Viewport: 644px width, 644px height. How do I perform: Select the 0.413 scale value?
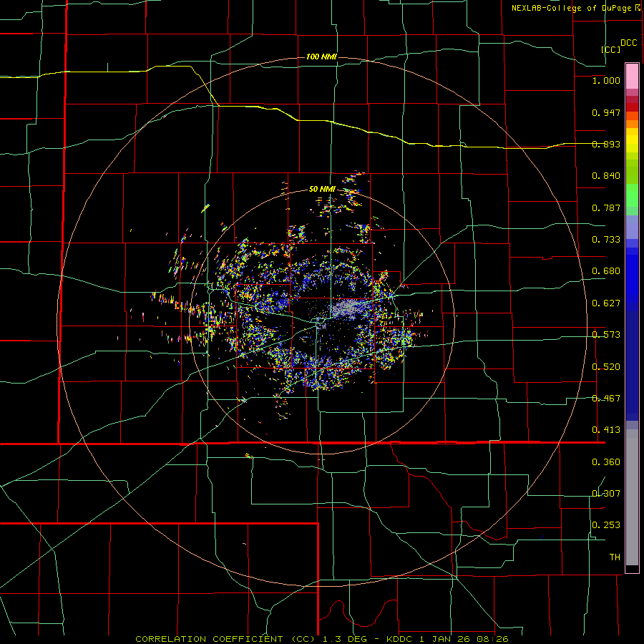click(606, 430)
